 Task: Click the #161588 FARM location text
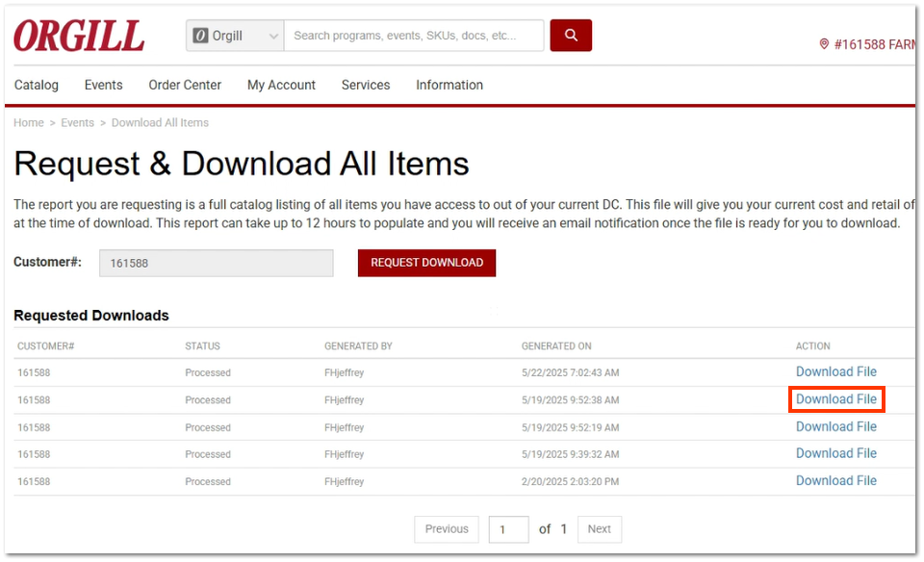(875, 45)
